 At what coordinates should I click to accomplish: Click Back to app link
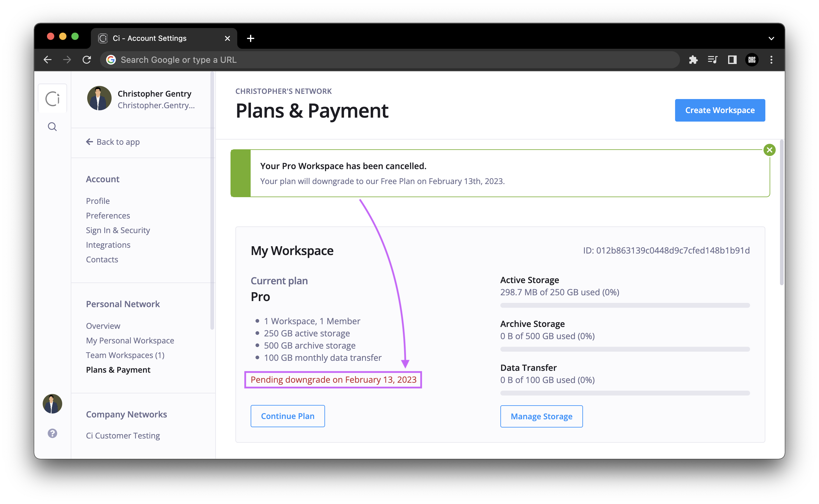(113, 142)
